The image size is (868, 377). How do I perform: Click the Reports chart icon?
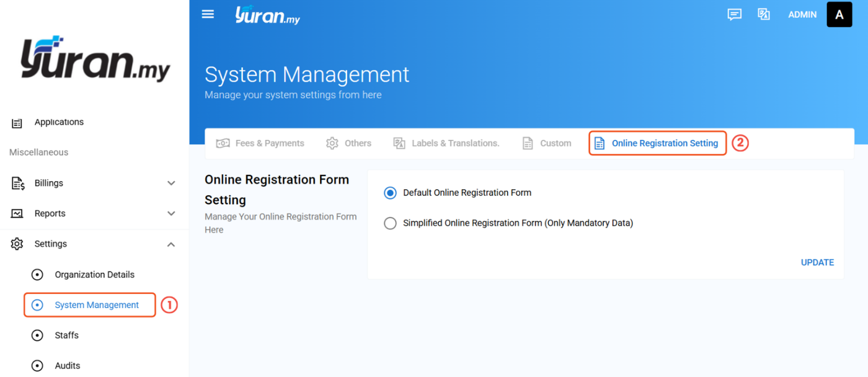tap(17, 213)
